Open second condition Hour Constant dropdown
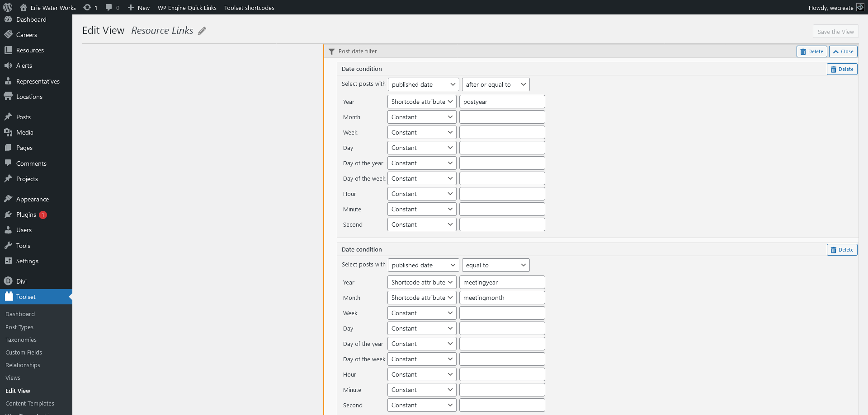This screenshot has width=868, height=415. pyautogui.click(x=422, y=374)
